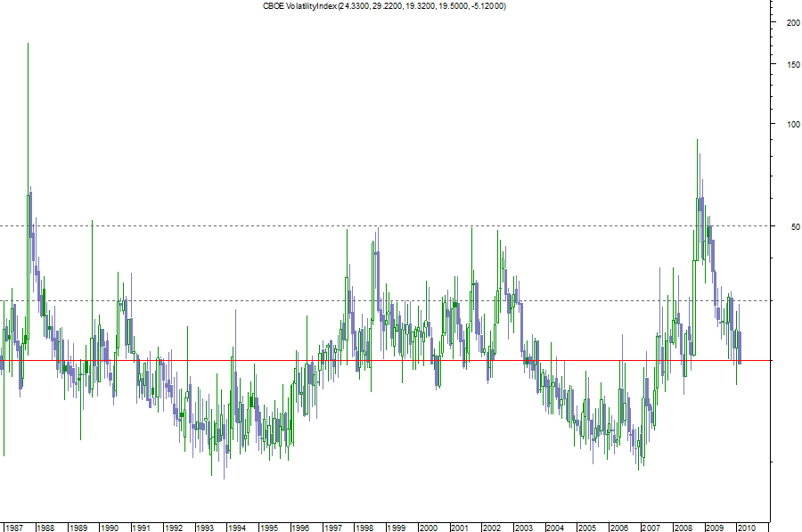This screenshot has height=532, width=802.
Task: Select the red horizontal support line
Action: pos(386,361)
